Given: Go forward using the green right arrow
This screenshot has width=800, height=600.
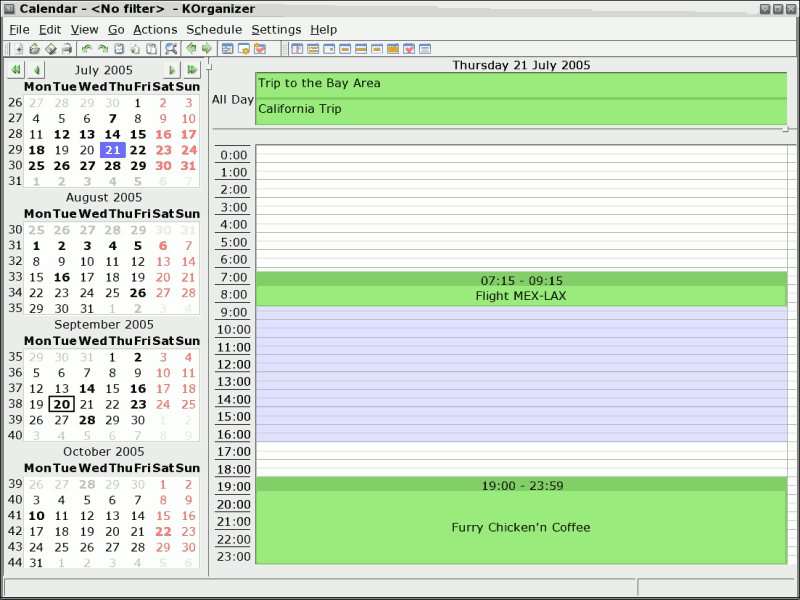Looking at the screenshot, I should point(207,48).
